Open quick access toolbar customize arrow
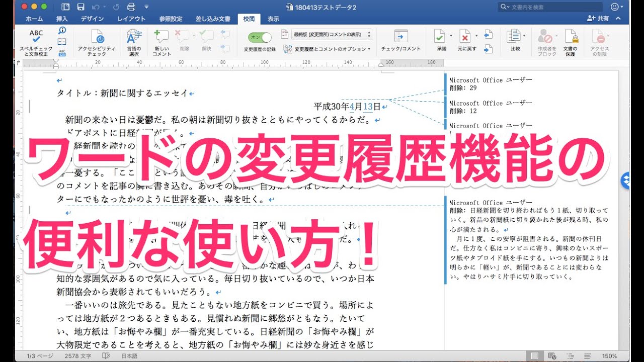This screenshot has height=362, width=644. (146, 7)
